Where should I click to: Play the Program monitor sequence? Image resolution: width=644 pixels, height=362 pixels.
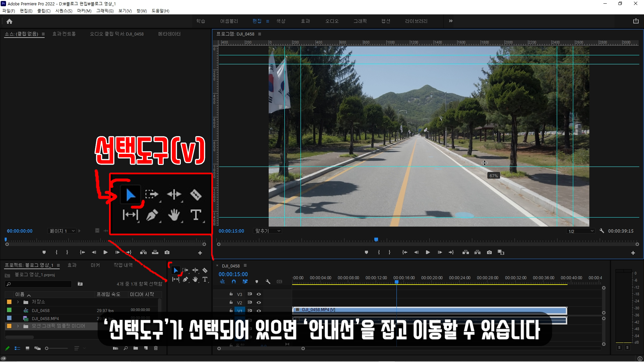428,252
